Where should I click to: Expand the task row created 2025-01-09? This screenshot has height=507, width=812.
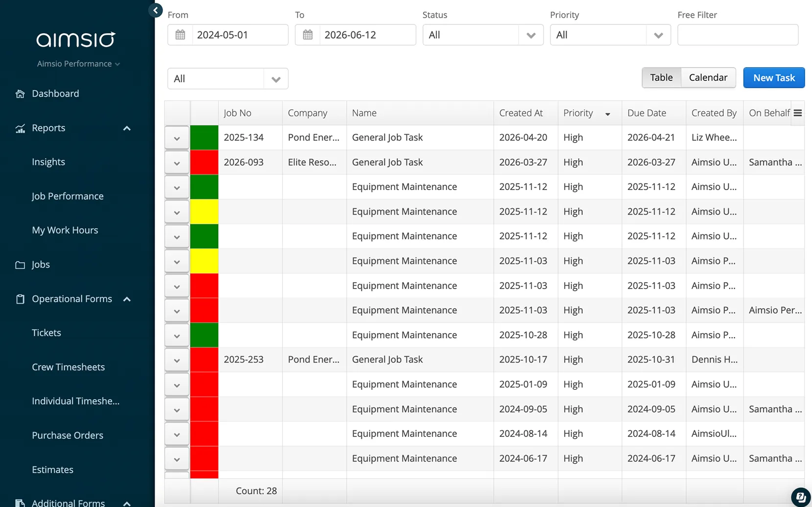[x=177, y=385]
